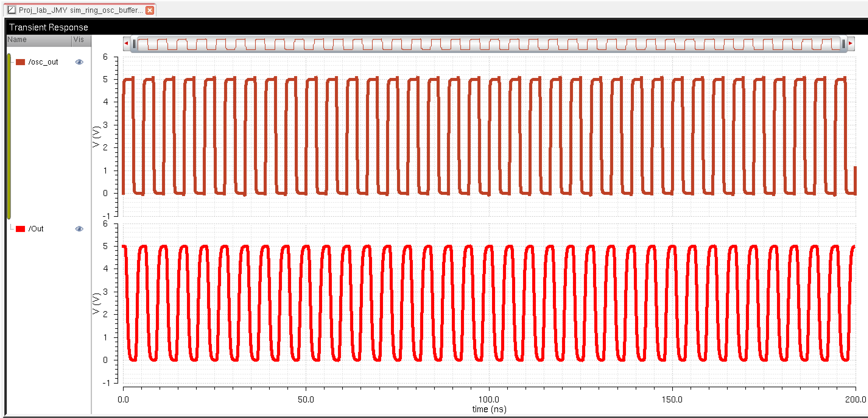Grab left handle of the zoom slider
868x418 pixels.
click(134, 44)
